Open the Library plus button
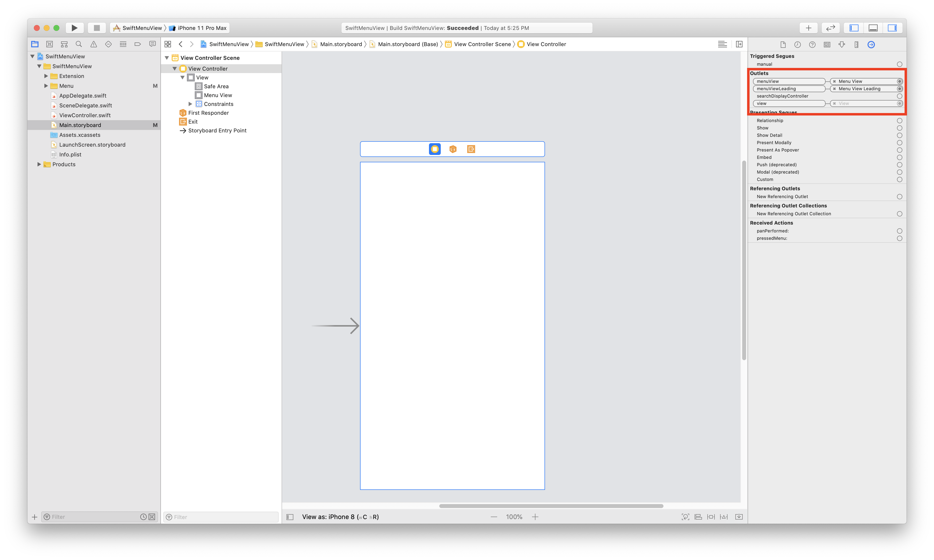Image resolution: width=934 pixels, height=560 pixels. [808, 28]
